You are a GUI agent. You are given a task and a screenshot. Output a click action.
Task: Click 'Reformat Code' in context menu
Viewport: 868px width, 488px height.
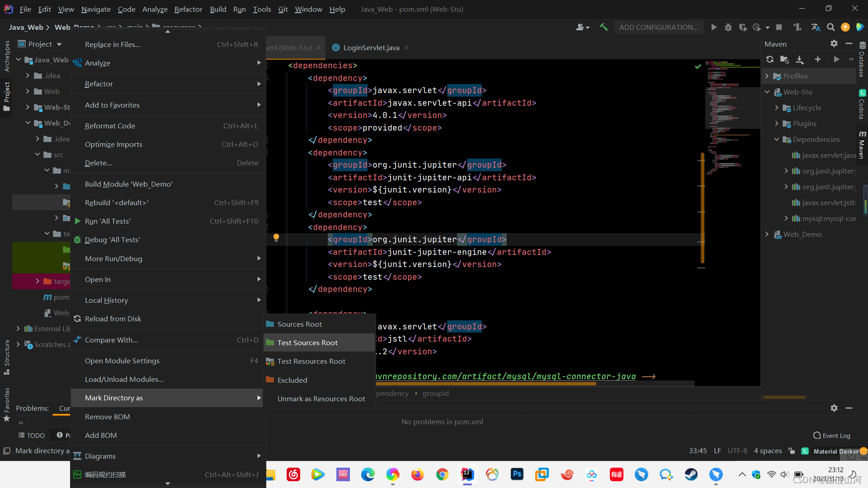pos(110,126)
